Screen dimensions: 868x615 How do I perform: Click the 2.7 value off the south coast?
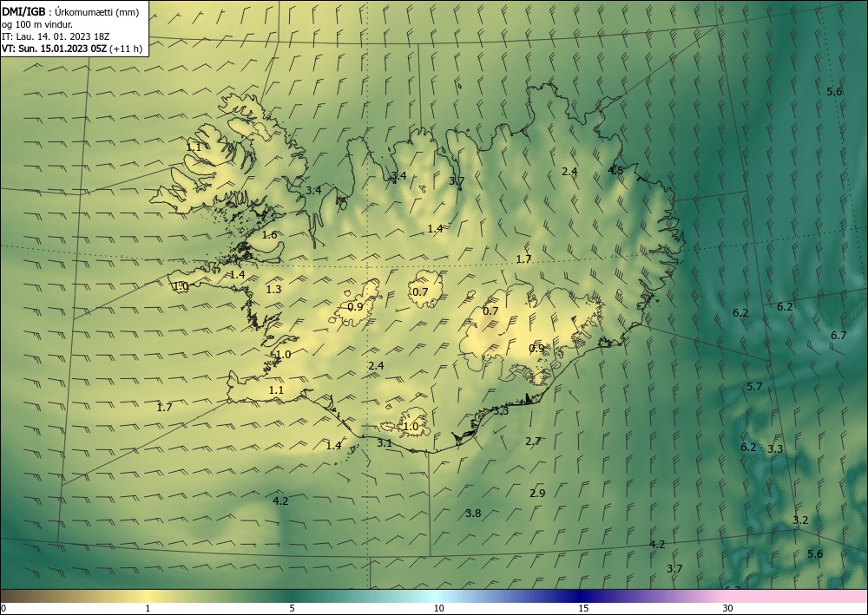pyautogui.click(x=533, y=441)
